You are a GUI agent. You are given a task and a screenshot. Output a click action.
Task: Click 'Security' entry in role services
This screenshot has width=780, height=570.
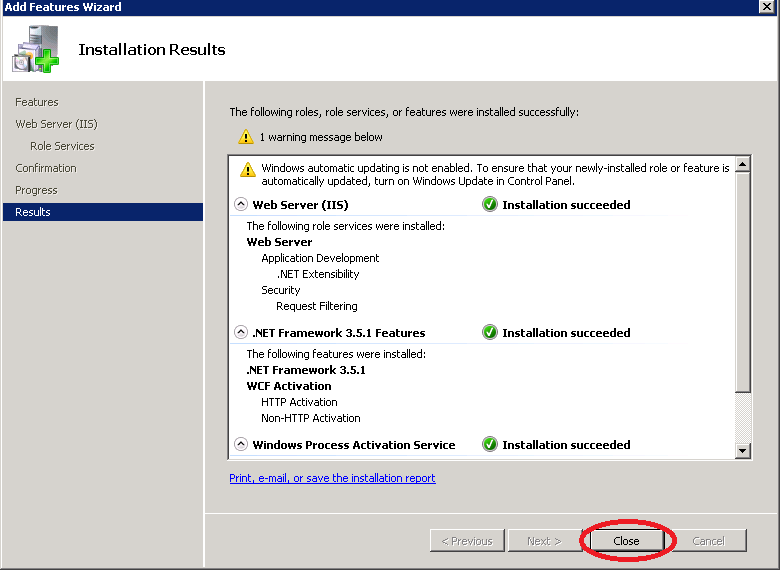pos(281,290)
